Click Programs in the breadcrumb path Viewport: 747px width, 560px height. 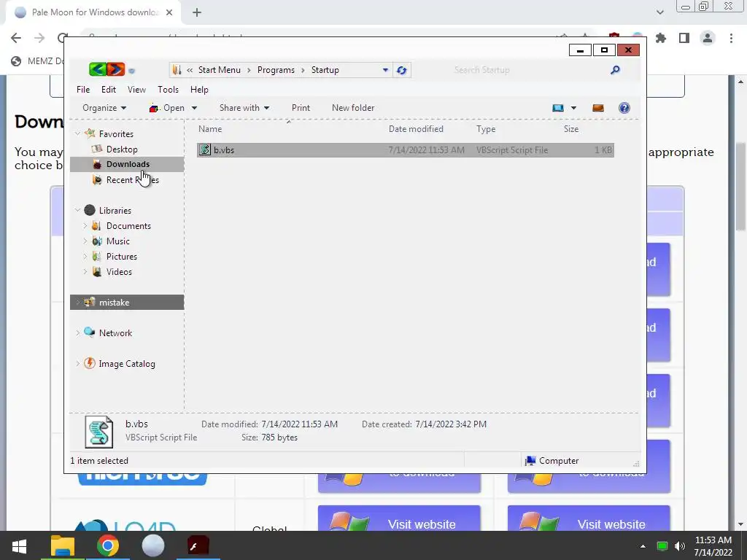276,70
